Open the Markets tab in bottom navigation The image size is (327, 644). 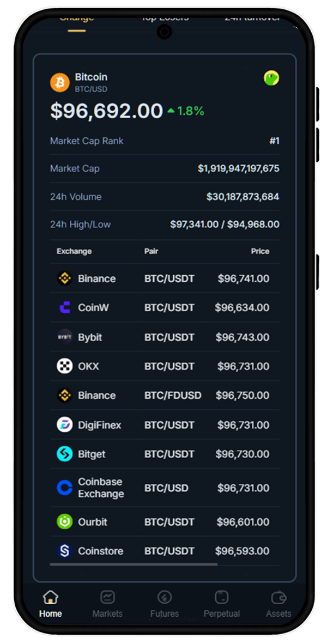tap(107, 604)
